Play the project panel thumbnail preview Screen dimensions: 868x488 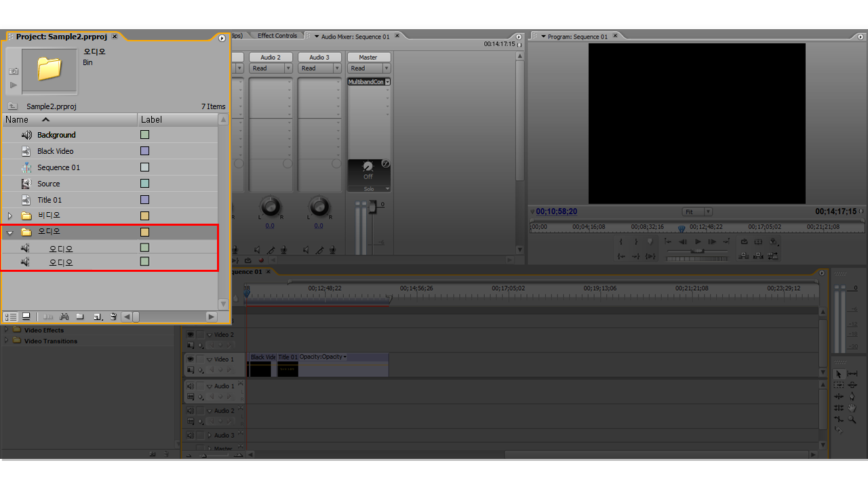point(13,85)
